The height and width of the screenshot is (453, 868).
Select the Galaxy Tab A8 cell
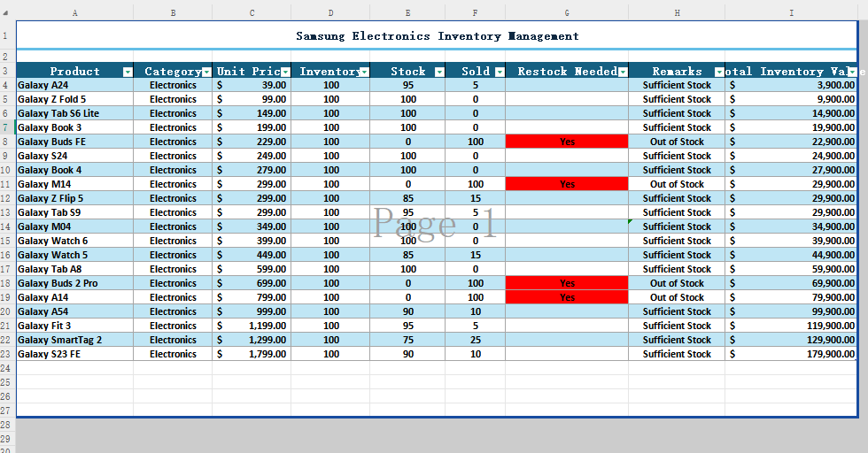pos(74,269)
